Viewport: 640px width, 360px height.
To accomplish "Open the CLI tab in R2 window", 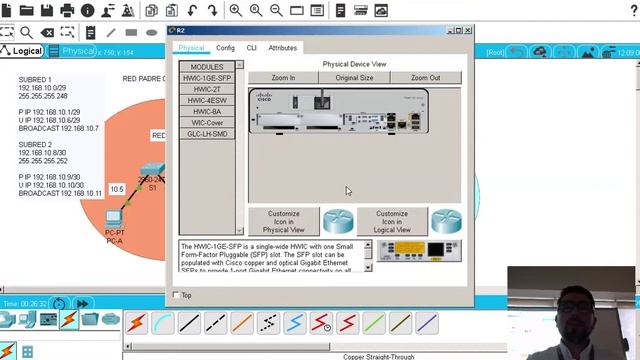I will tap(251, 48).
